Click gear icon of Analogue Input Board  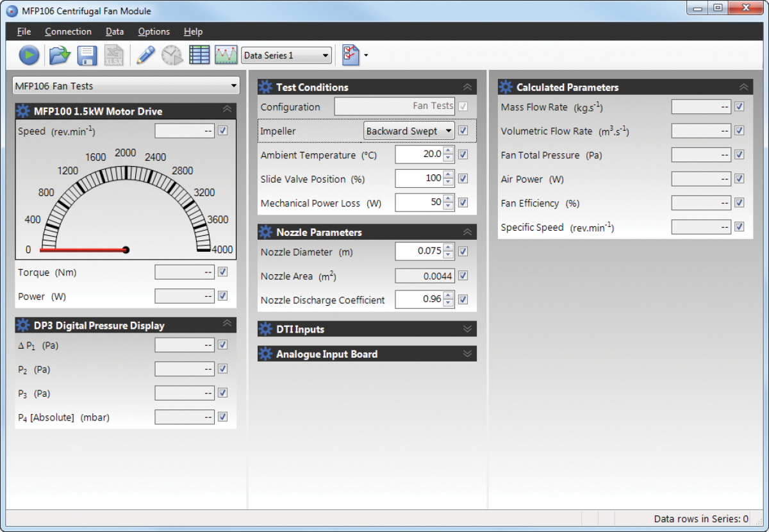coord(266,353)
